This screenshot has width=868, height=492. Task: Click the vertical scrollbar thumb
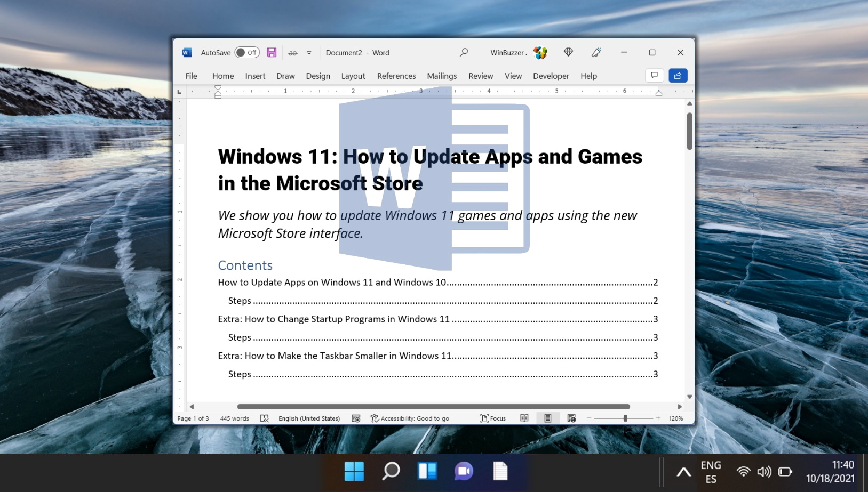(689, 131)
